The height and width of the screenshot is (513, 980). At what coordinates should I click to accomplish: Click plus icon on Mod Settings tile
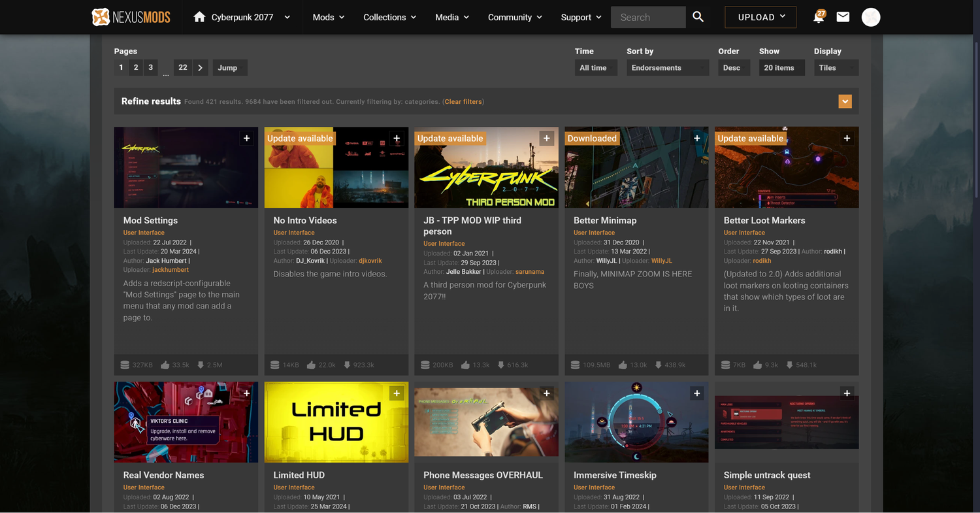click(246, 139)
